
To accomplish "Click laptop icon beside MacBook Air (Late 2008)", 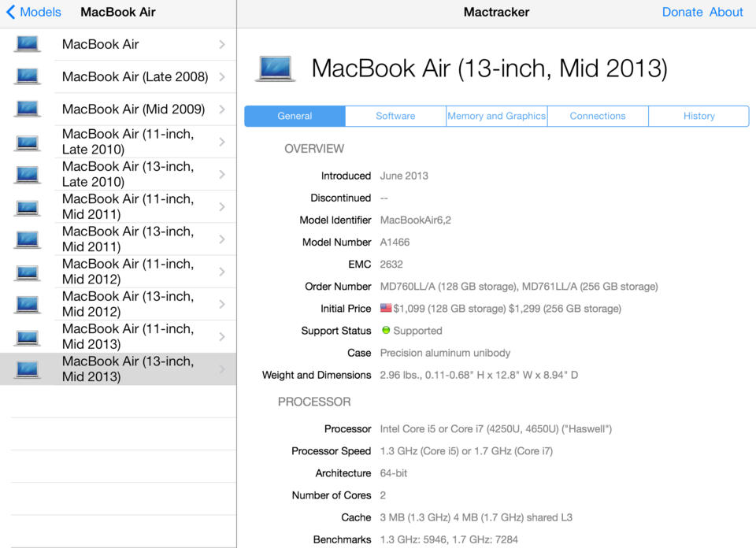I will click(28, 76).
